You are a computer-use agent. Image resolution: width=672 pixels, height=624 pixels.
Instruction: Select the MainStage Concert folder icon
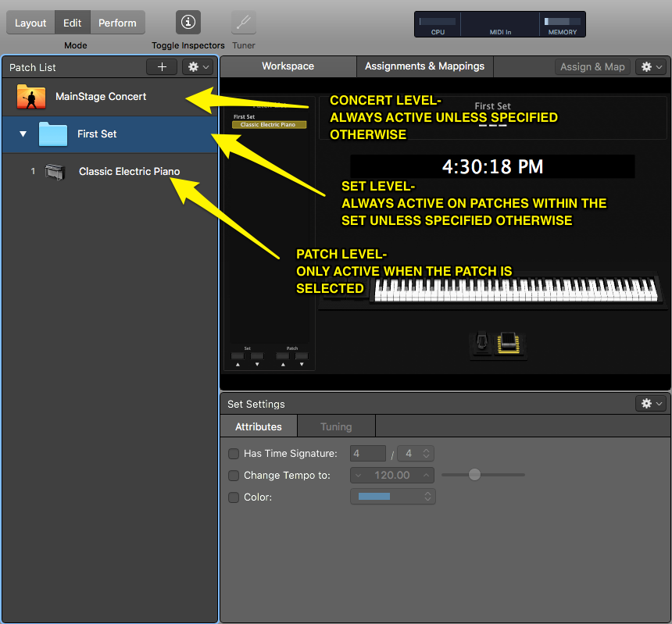click(x=30, y=96)
